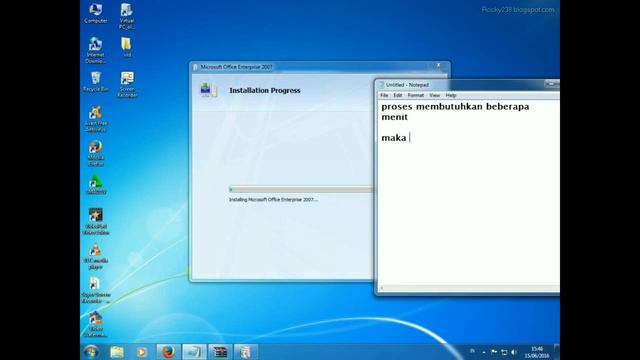Launch Internet Download Manager desktop icon

pyautogui.click(x=96, y=50)
